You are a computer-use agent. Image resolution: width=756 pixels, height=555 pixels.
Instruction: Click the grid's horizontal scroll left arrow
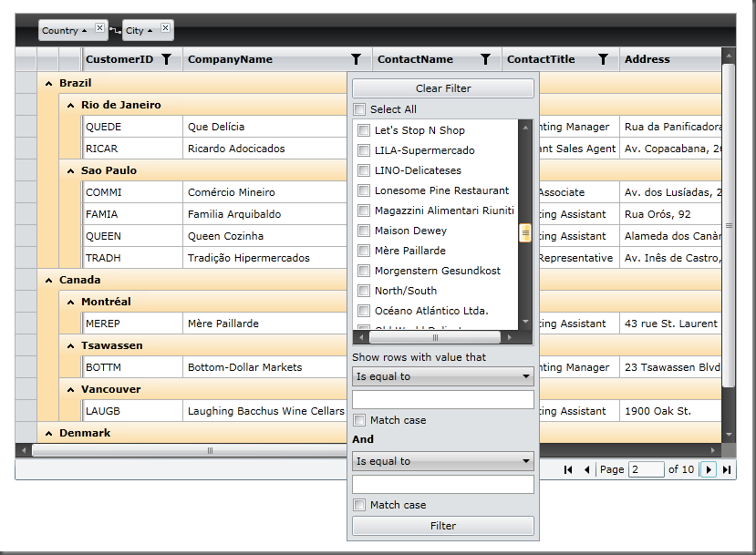pyautogui.click(x=23, y=450)
